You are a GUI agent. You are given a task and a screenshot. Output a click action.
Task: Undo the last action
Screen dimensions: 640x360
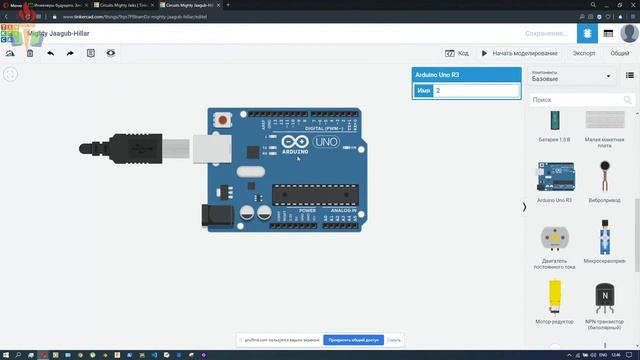click(50, 53)
